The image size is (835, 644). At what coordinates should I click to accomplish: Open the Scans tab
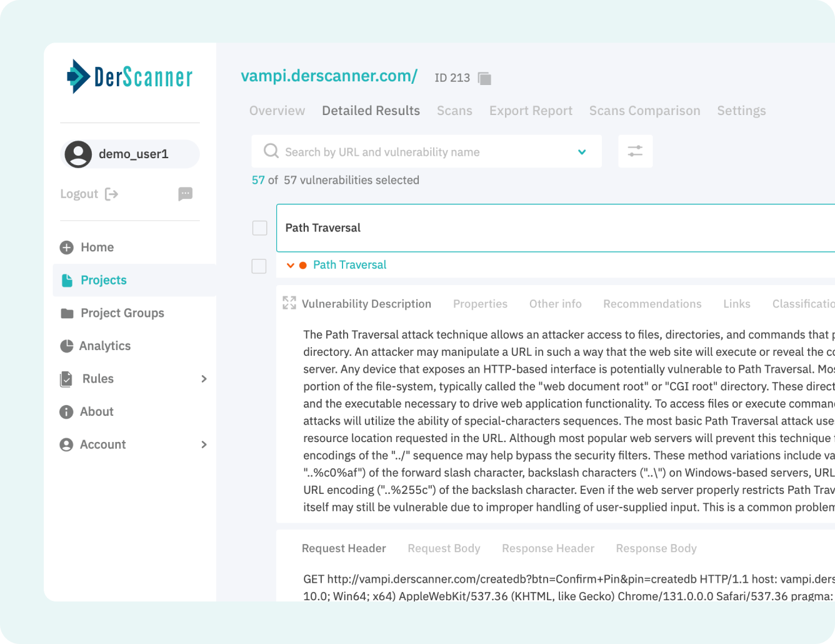454,111
